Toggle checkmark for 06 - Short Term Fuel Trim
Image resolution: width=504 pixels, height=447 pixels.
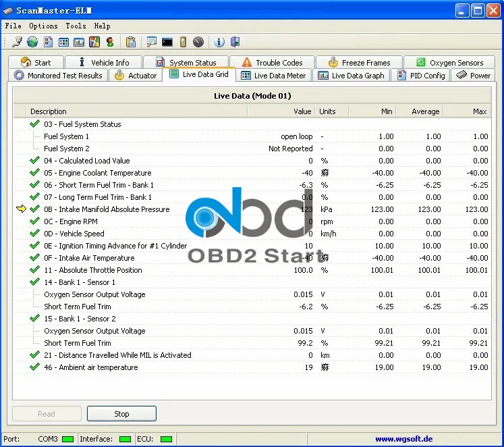point(34,184)
